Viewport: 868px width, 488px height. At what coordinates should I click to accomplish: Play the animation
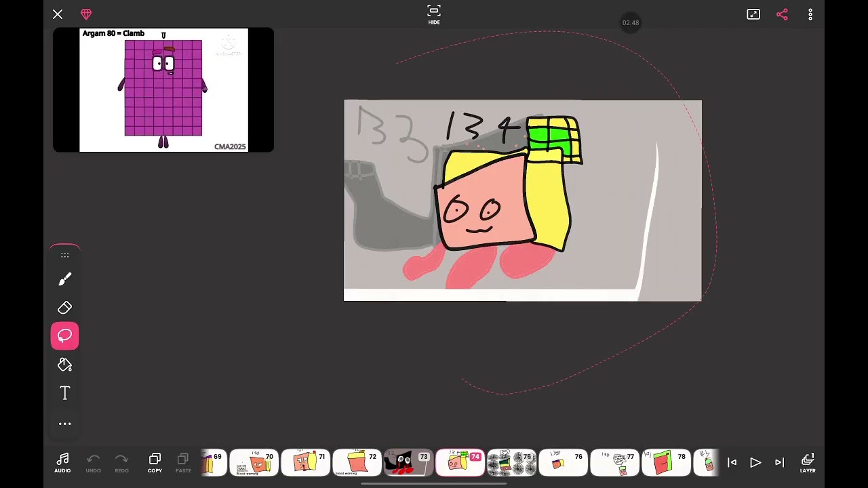(755, 462)
